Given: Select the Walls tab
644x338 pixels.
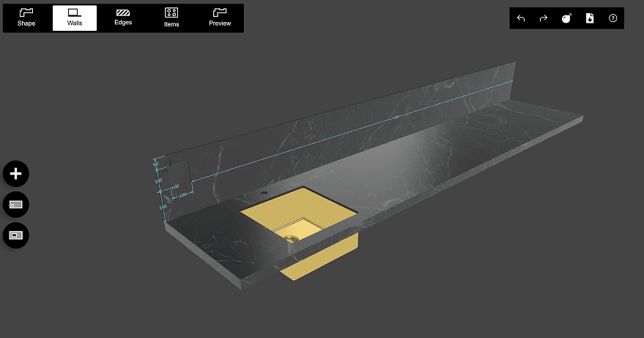Looking at the screenshot, I should click(75, 18).
